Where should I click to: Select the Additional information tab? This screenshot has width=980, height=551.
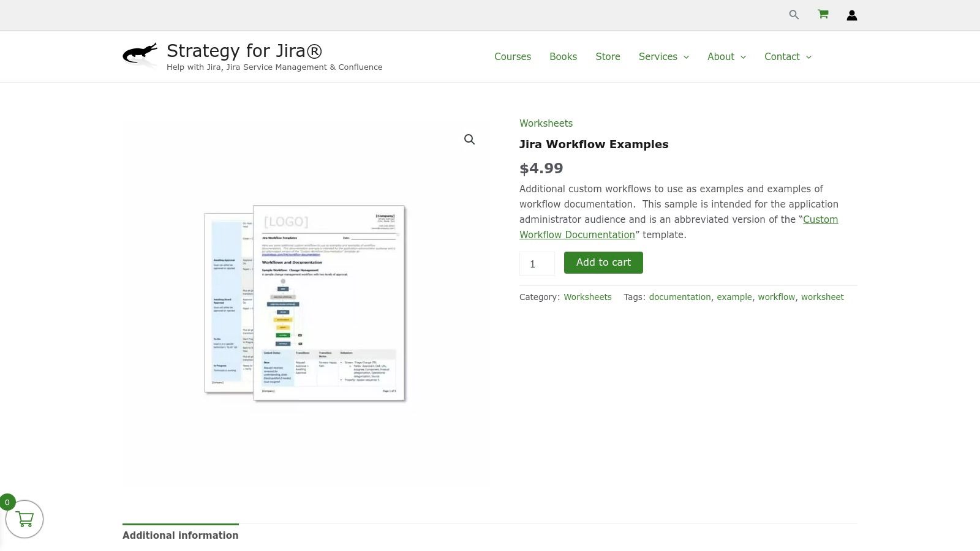pos(181,535)
